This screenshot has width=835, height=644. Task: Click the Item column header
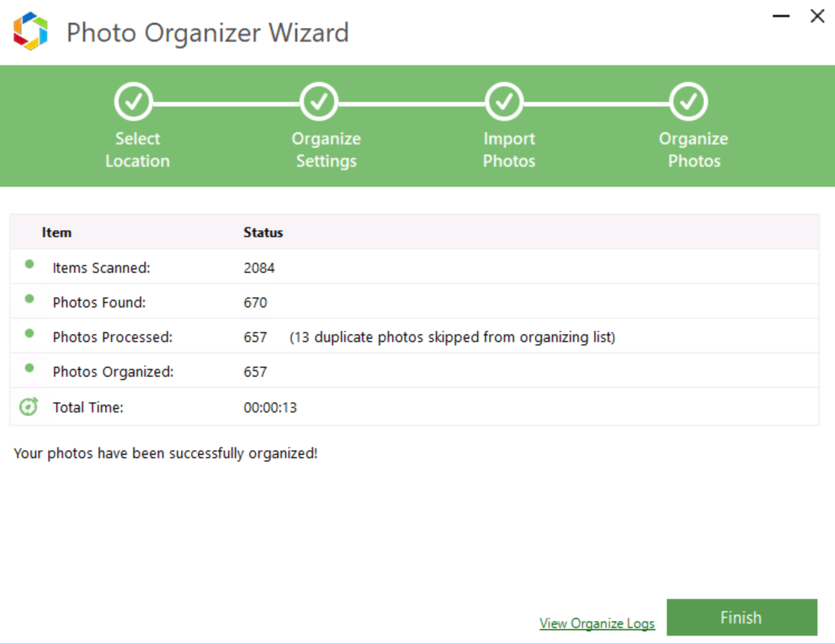pyautogui.click(x=57, y=232)
